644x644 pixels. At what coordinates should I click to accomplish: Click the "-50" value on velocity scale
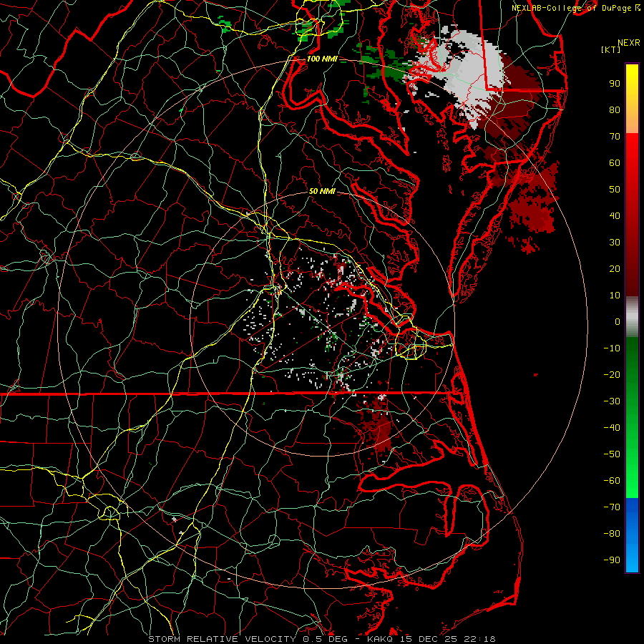(612, 454)
